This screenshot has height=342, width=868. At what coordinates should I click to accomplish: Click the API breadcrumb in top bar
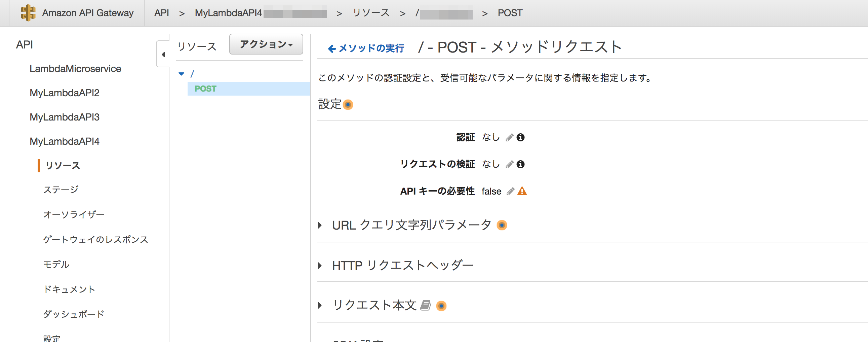coord(161,13)
